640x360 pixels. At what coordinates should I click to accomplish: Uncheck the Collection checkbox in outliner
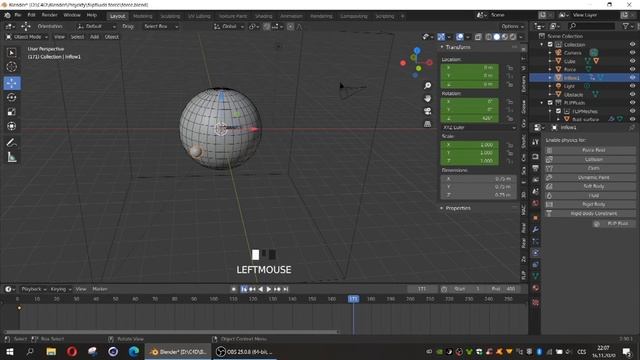(x=550, y=44)
